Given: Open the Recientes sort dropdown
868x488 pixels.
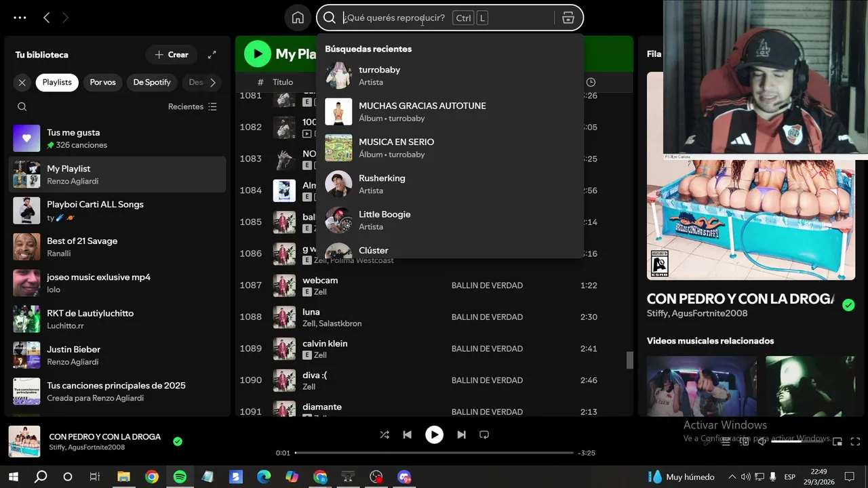Looking at the screenshot, I should [193, 106].
